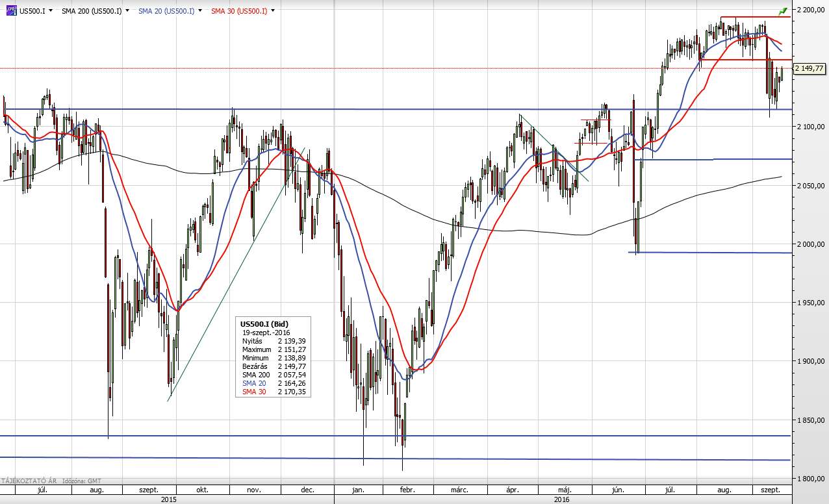
Task: Click the blue SMA 20 2 164,26 row
Action: click(x=273, y=383)
